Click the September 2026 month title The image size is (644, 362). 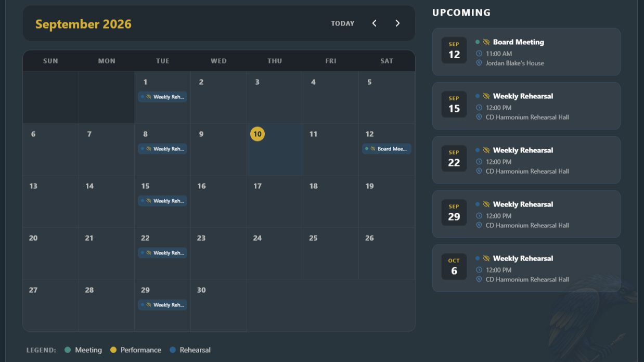pos(83,24)
